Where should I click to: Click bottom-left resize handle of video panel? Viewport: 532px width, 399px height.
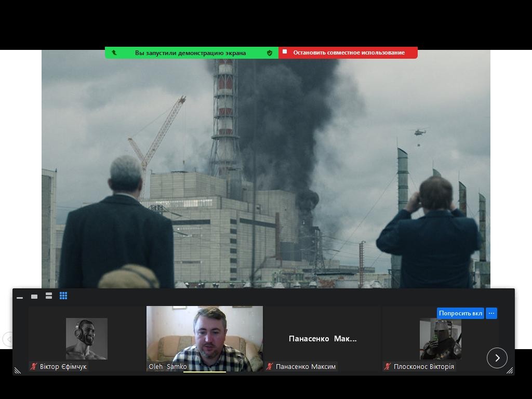click(x=17, y=370)
